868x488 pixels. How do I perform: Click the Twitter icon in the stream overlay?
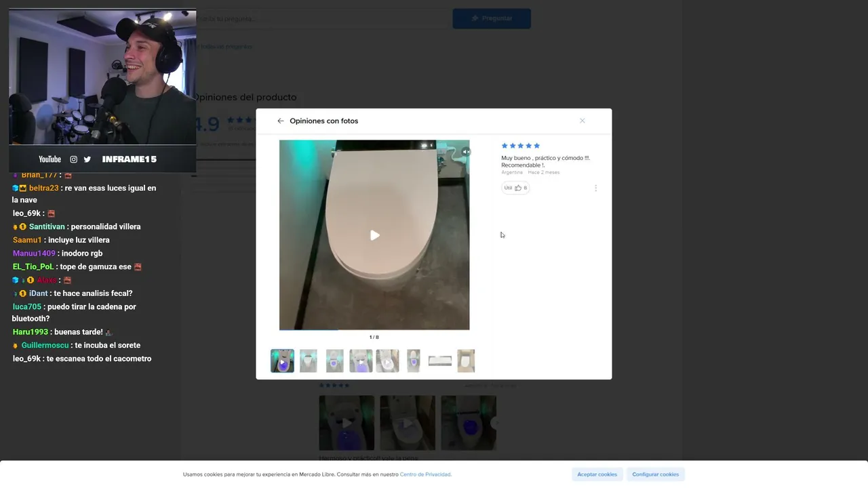(x=87, y=159)
